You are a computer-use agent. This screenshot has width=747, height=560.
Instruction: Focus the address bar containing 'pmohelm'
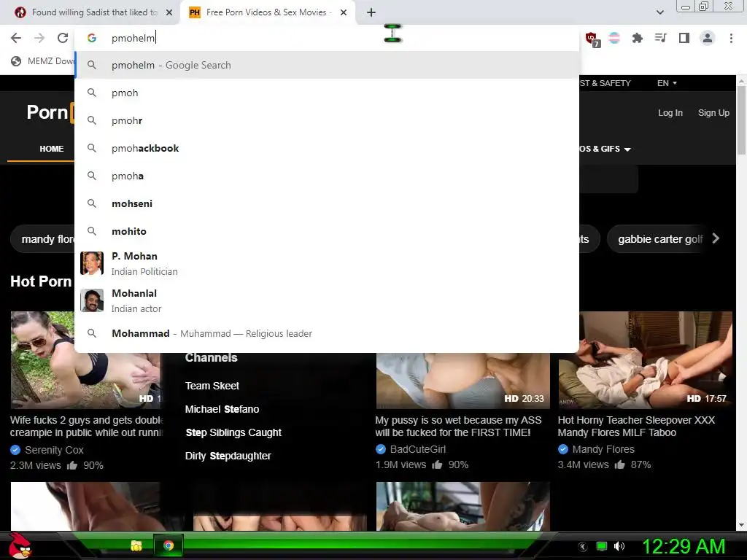coord(326,38)
